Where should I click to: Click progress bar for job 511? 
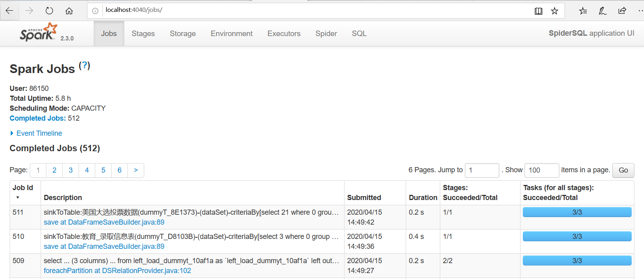[577, 212]
